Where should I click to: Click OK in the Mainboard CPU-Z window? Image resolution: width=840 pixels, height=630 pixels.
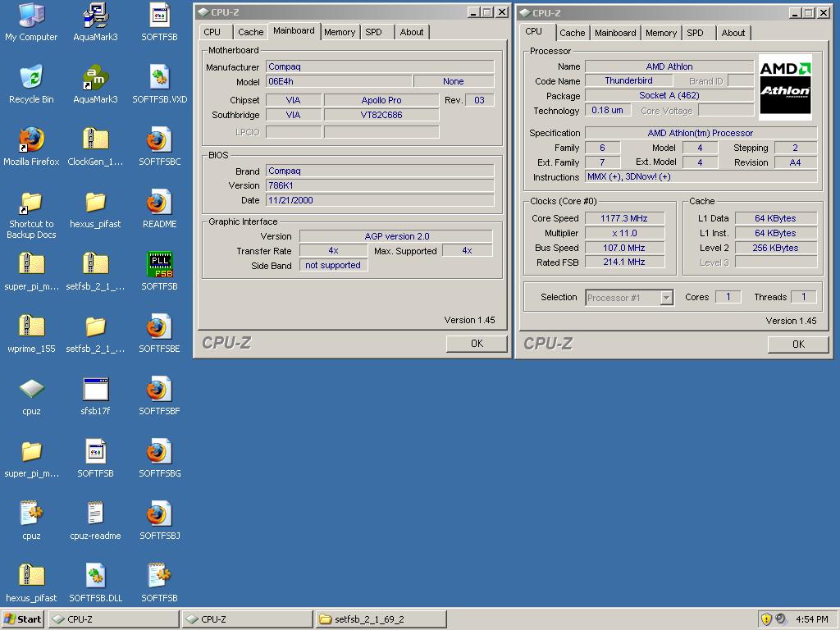[x=477, y=344]
